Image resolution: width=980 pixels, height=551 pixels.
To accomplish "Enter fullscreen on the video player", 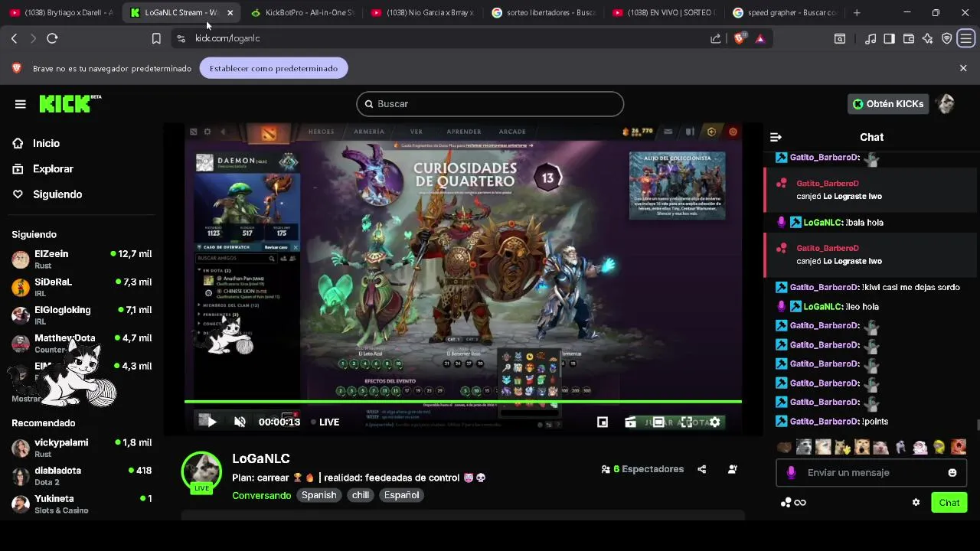I will point(687,422).
